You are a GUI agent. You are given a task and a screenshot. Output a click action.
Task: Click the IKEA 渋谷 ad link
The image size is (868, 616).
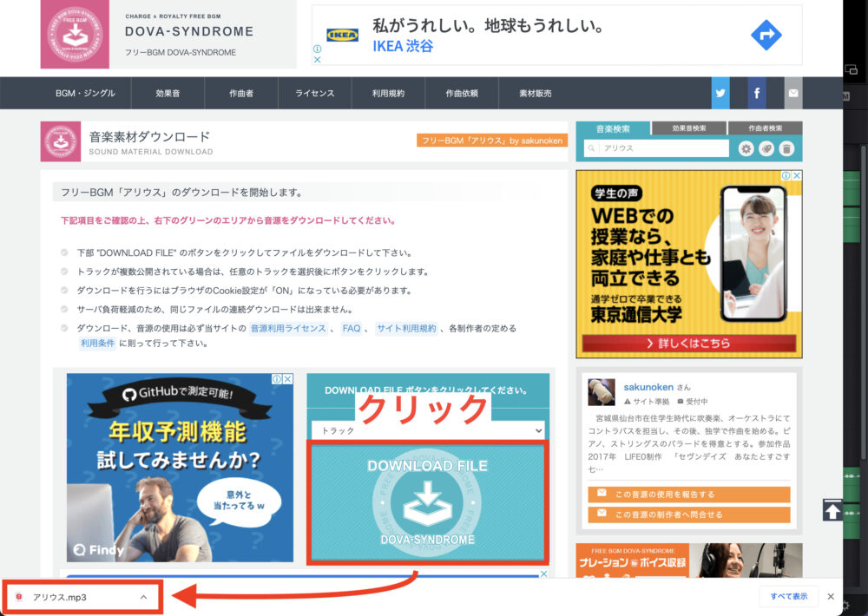[x=403, y=46]
